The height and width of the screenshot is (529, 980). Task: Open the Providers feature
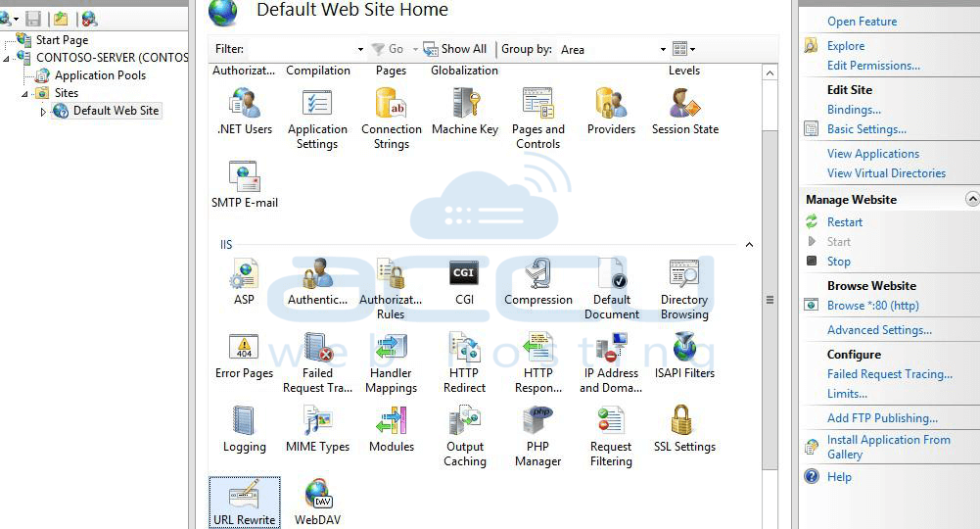click(x=611, y=112)
